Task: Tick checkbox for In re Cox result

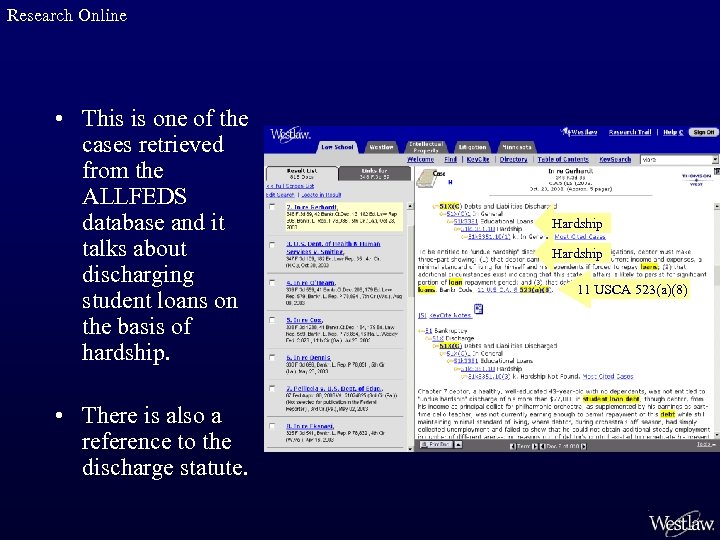Action: [x=272, y=320]
